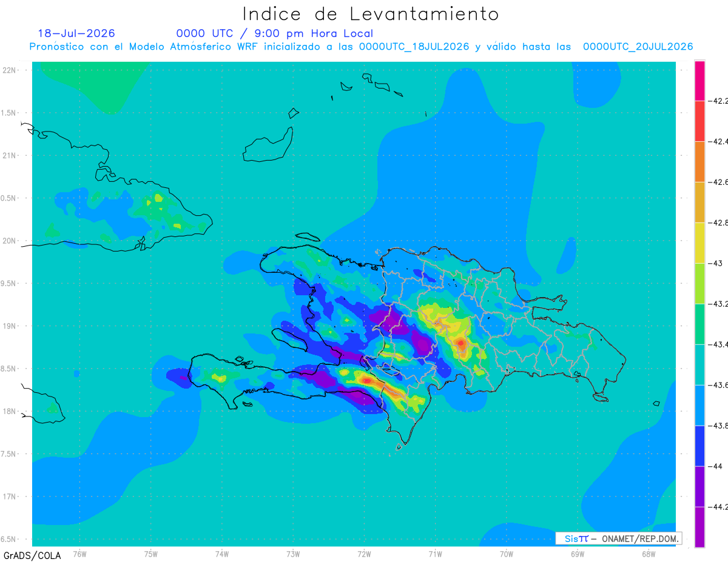Screen dimensions: 728x562
Task: Click the light blue swatch between -43.6 and -43.8
Action: 699,405
